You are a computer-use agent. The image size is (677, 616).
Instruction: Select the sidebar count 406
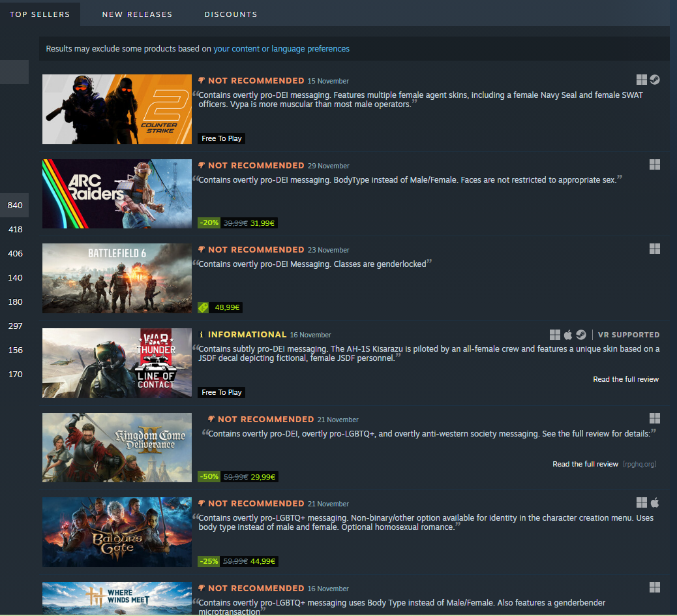(15, 254)
